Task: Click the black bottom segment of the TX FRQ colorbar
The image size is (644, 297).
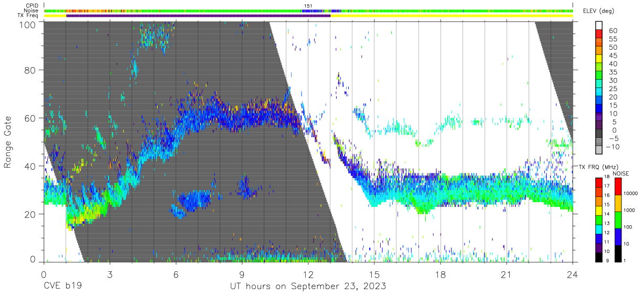Action: [599, 257]
